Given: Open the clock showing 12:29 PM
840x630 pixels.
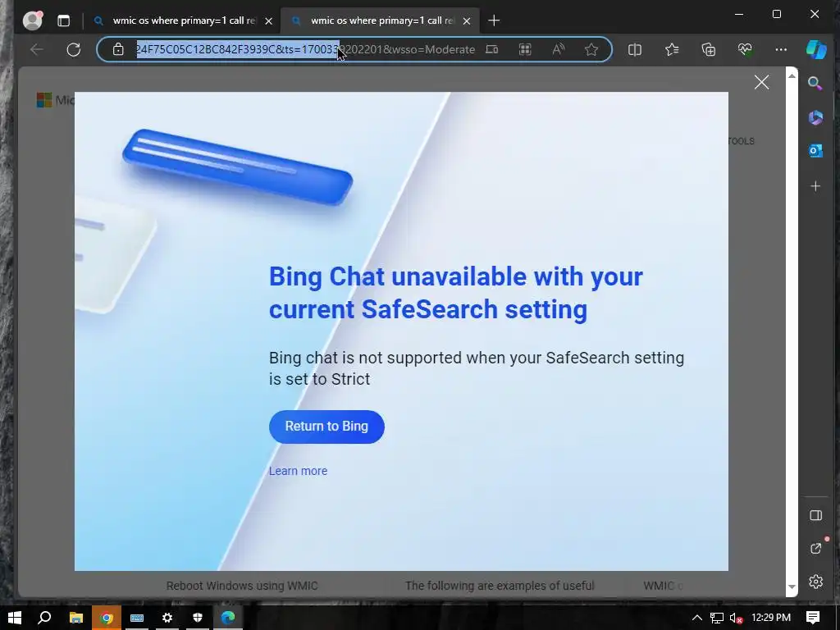Looking at the screenshot, I should coord(771,618).
